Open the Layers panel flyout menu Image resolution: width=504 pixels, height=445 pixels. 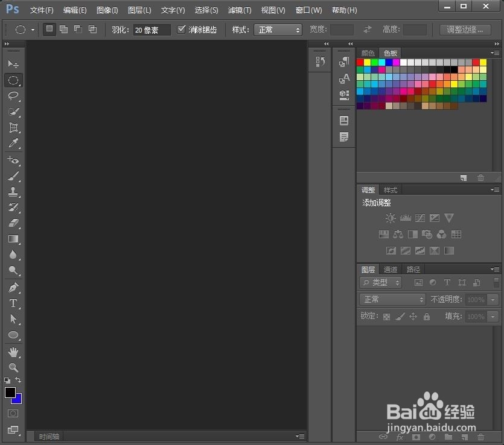pyautogui.click(x=495, y=269)
